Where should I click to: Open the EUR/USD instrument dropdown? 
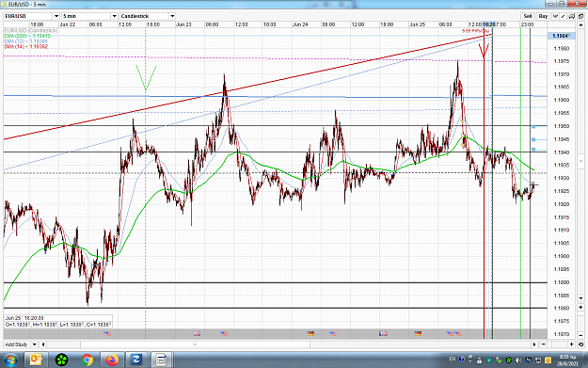[56, 16]
